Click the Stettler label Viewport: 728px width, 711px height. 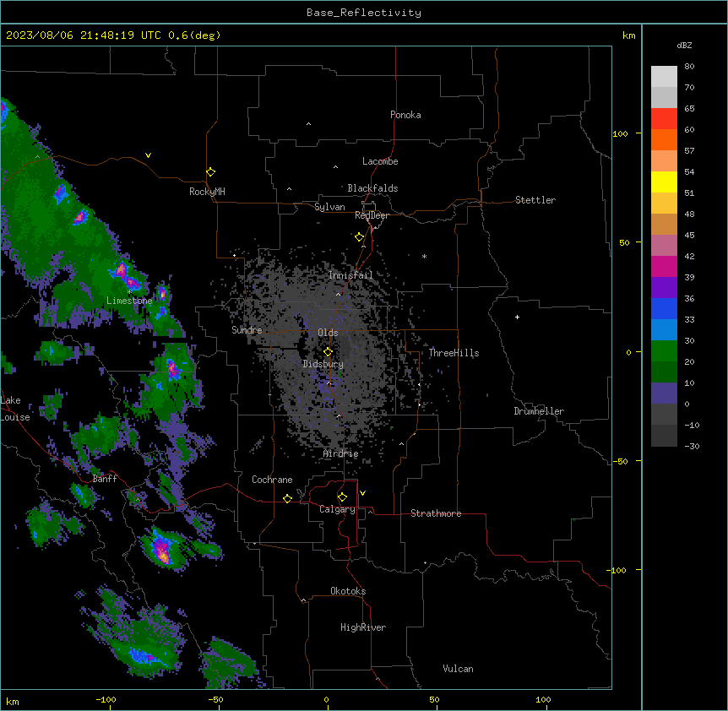click(535, 200)
